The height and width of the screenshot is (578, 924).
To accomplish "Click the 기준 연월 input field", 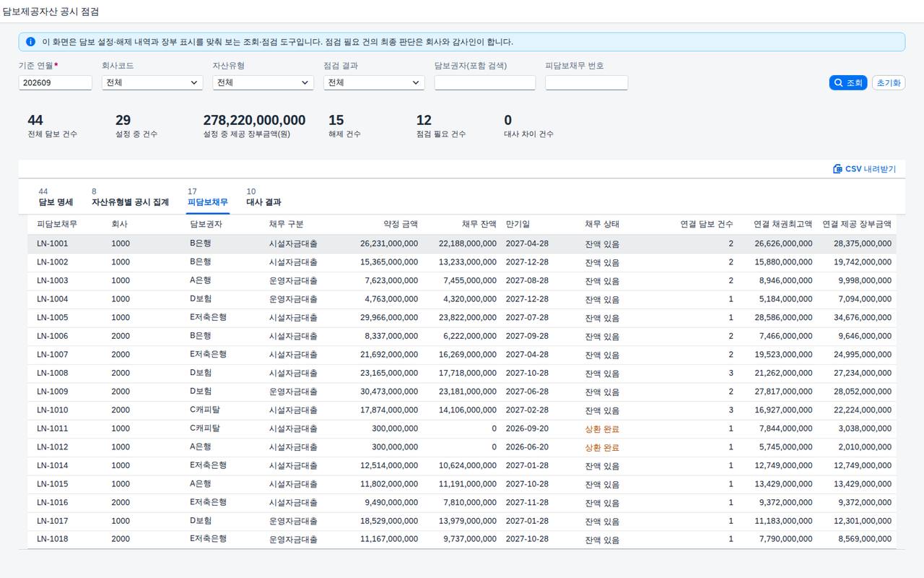I will (56, 83).
